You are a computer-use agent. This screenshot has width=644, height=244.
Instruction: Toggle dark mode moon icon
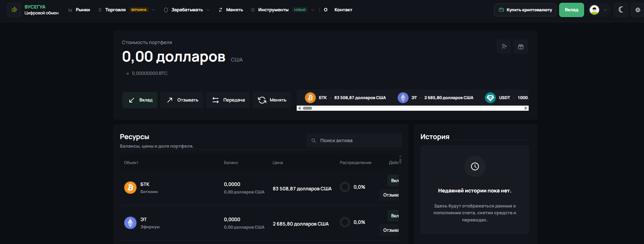click(621, 10)
